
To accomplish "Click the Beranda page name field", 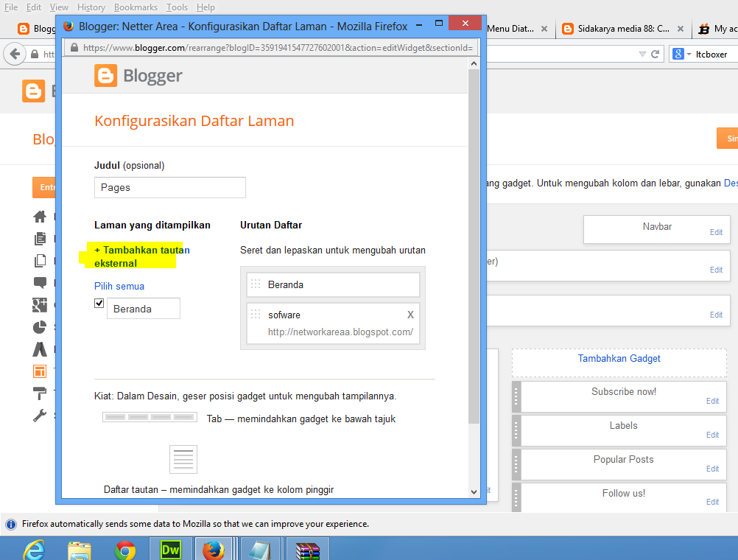I will (144, 309).
